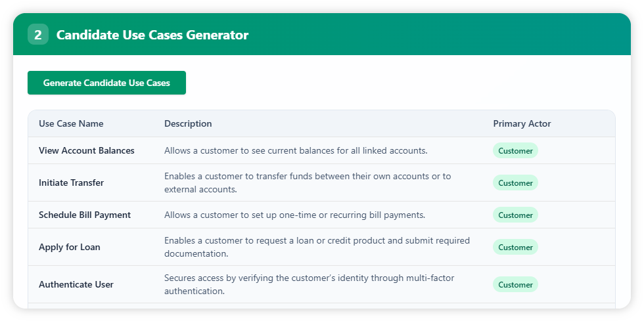Click Customer badge in View Account Balances row
Screen dimensions: 644x323
coord(515,150)
